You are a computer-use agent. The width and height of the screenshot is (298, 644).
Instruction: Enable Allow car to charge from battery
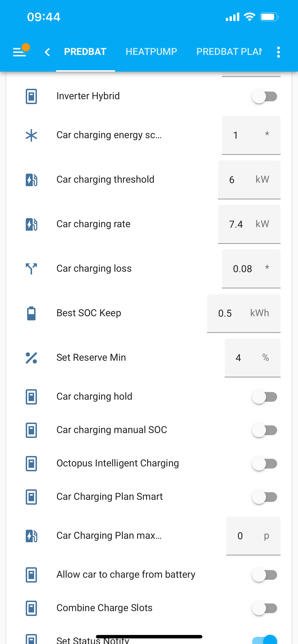tap(265, 575)
